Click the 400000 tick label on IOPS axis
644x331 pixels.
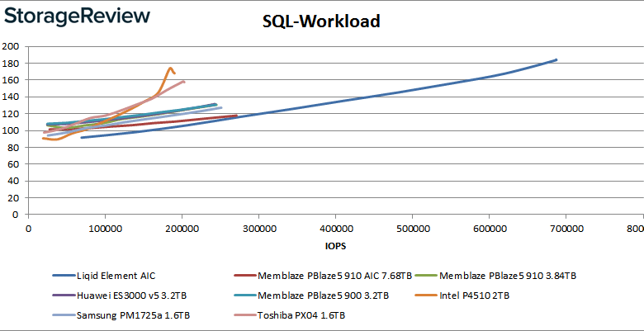point(335,229)
